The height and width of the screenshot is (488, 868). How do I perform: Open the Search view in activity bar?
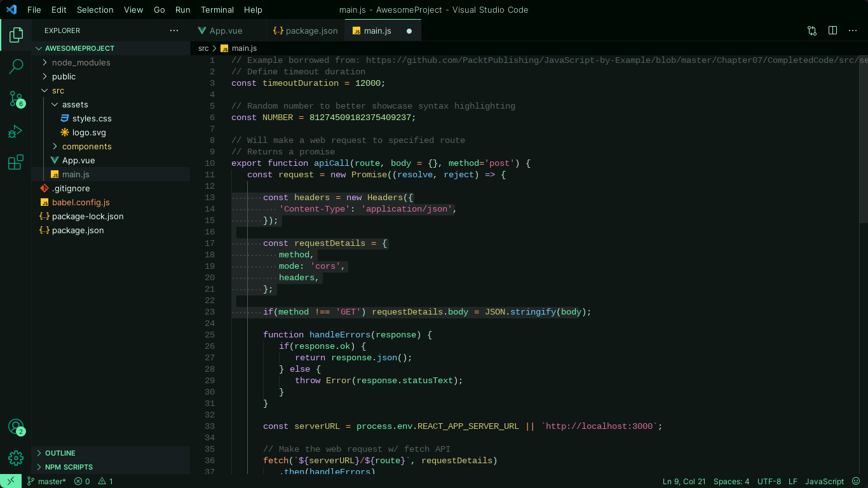click(16, 66)
